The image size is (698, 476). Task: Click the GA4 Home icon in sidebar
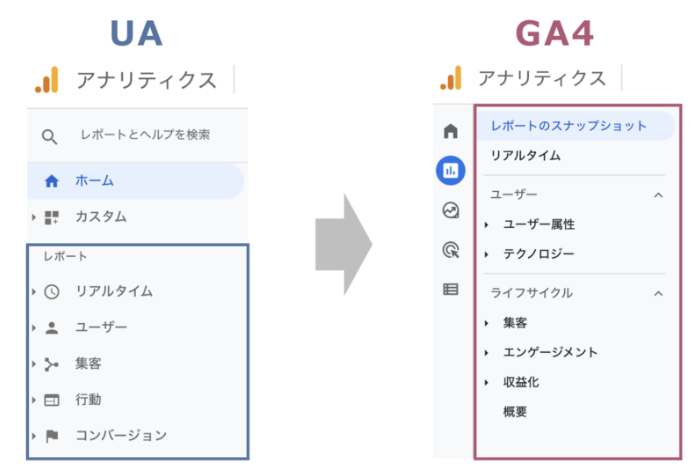pyautogui.click(x=450, y=131)
